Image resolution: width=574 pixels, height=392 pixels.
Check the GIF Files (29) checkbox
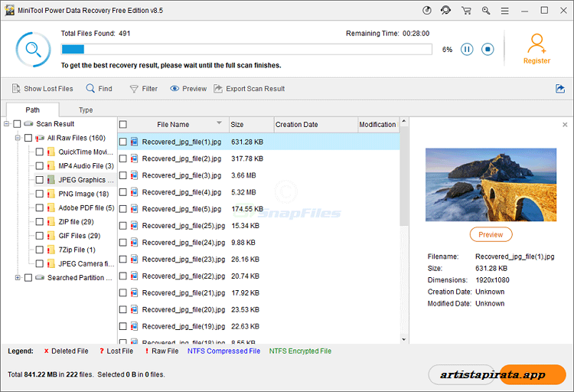tap(40, 236)
